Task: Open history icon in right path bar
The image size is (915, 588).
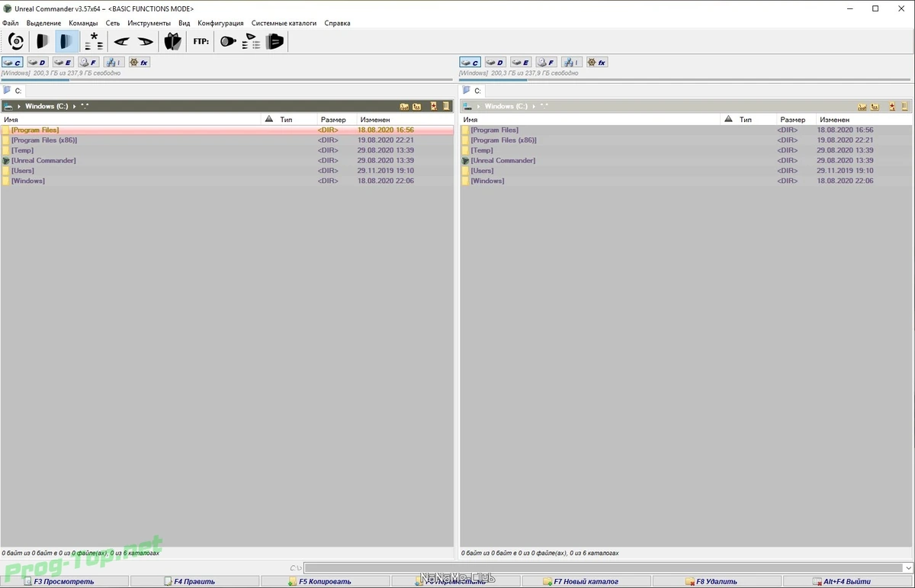Action: tap(904, 107)
